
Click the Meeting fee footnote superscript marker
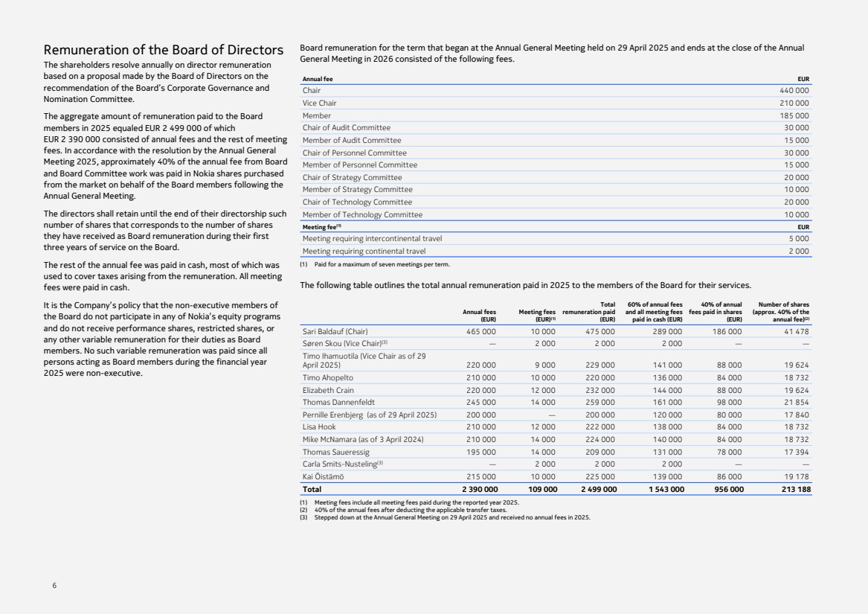(x=339, y=225)
